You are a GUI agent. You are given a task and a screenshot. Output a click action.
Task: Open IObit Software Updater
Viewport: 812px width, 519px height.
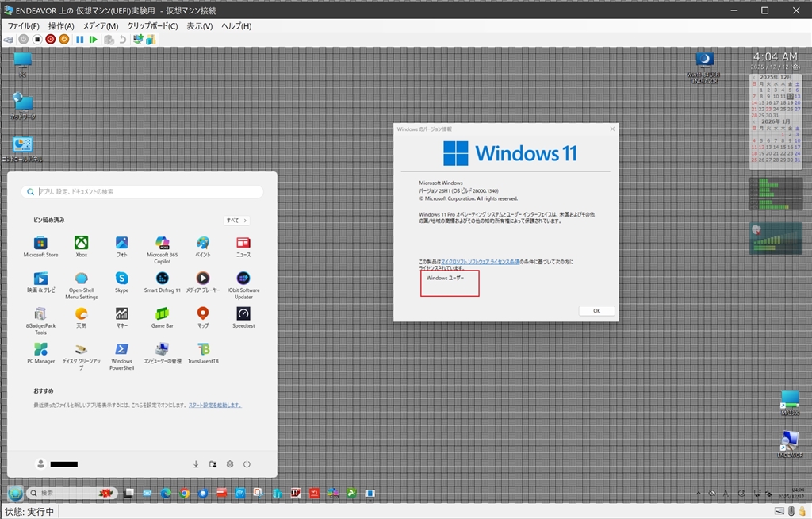243,286
